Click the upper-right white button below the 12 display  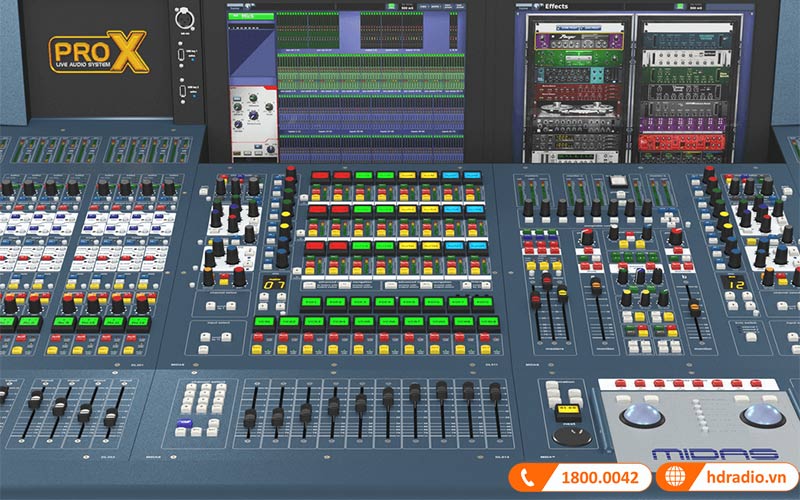(x=746, y=295)
